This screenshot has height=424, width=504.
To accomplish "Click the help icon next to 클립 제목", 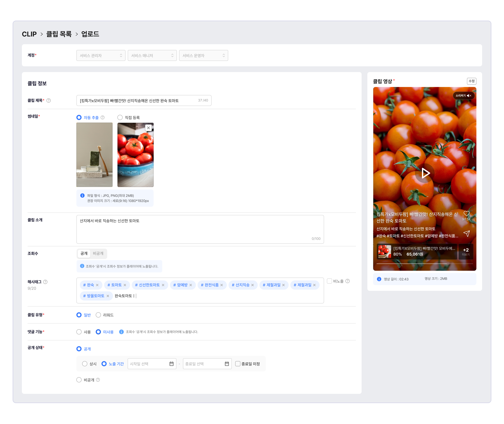I will pyautogui.click(x=49, y=101).
